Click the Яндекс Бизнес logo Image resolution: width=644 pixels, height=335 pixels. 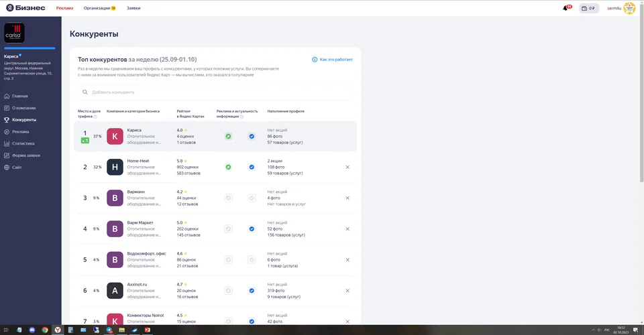click(x=25, y=8)
